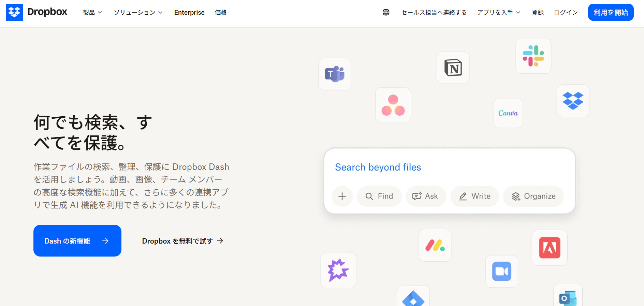Click the Outlook app icon

click(x=568, y=296)
